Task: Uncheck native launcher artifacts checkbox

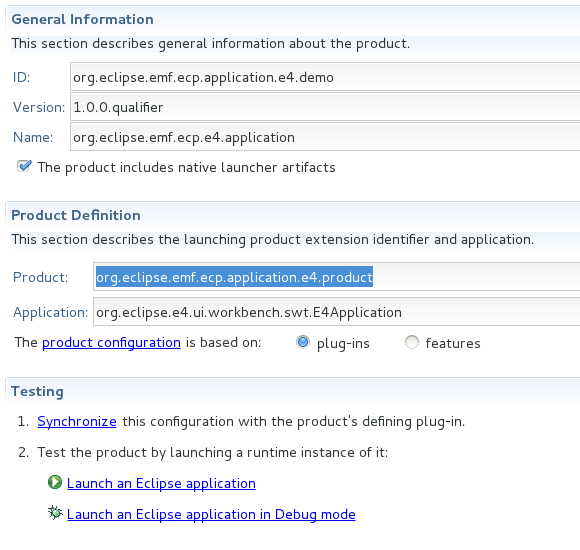Action: [24, 166]
